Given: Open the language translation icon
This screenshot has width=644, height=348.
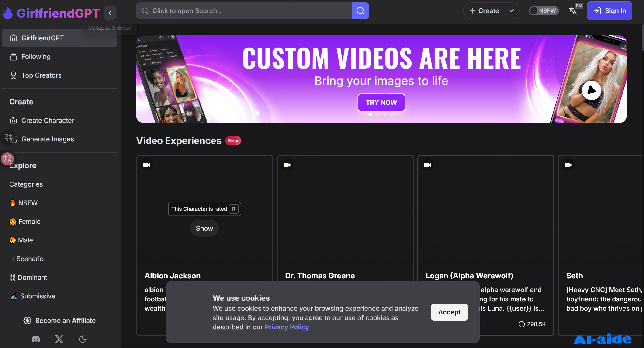Looking at the screenshot, I should click(573, 11).
